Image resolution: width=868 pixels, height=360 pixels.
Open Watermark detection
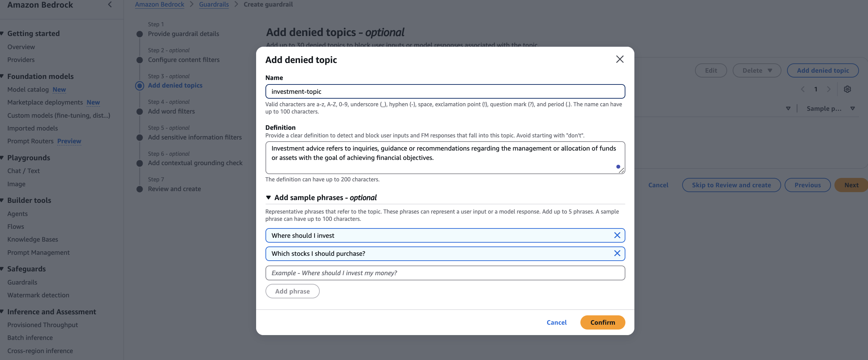point(38,295)
